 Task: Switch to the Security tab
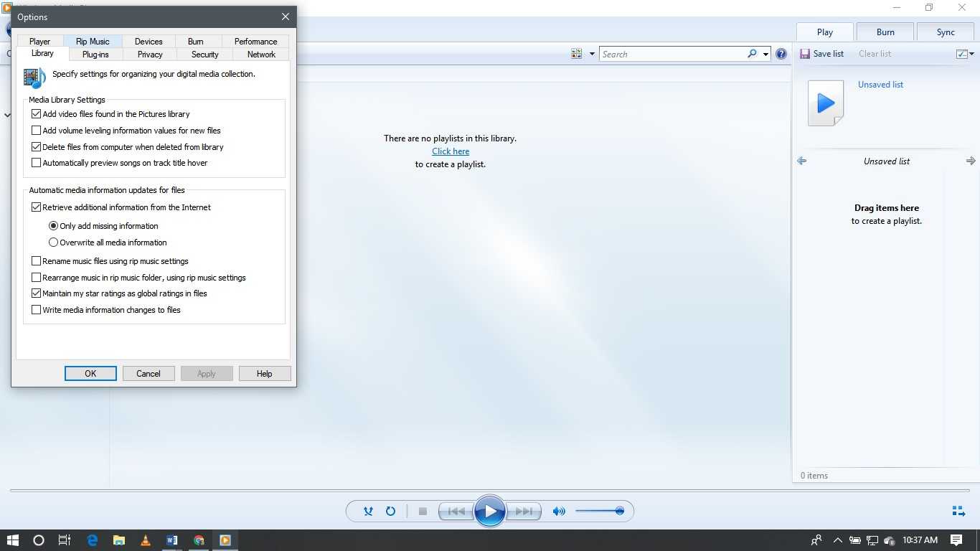(204, 55)
